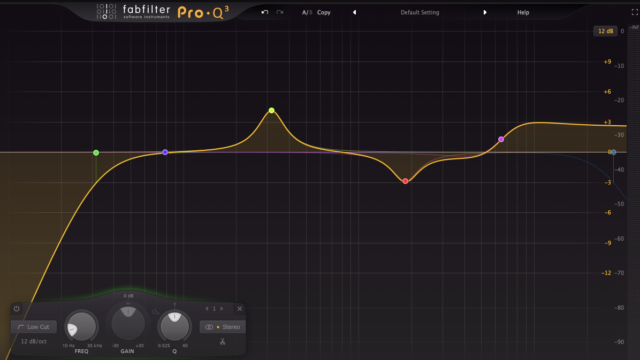Viewport: 640px width, 360px height.
Task: Toggle band power bypass button
Action: [17, 309]
